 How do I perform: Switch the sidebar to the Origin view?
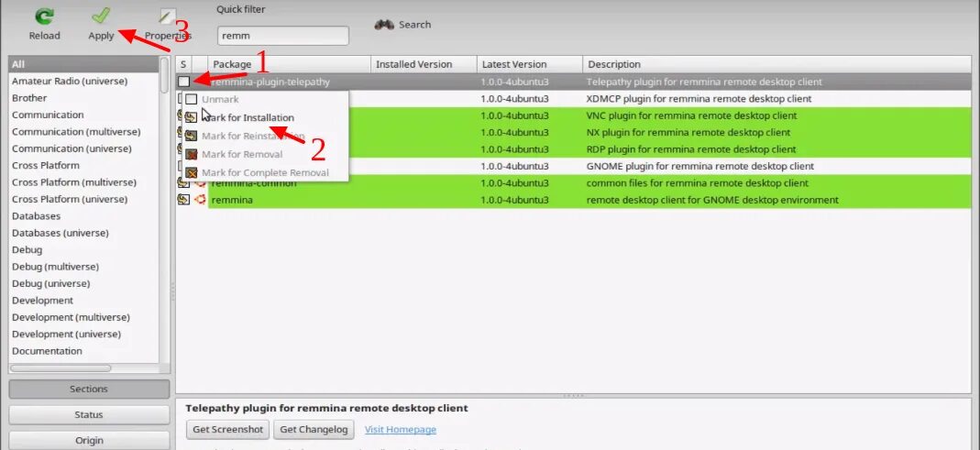(89, 440)
